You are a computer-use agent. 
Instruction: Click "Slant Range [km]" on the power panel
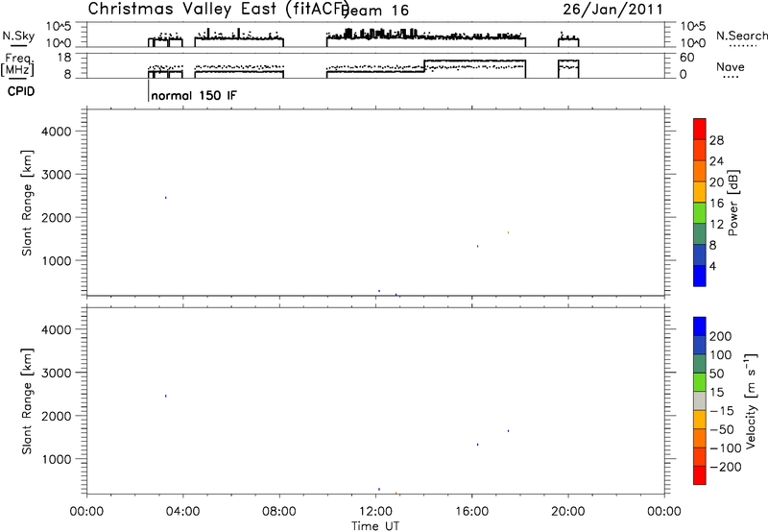pos(27,203)
